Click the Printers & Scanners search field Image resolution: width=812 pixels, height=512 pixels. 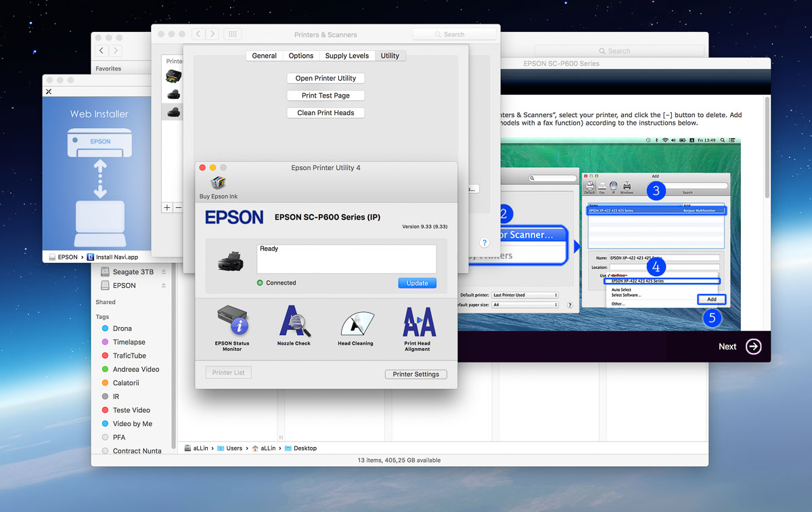[454, 35]
